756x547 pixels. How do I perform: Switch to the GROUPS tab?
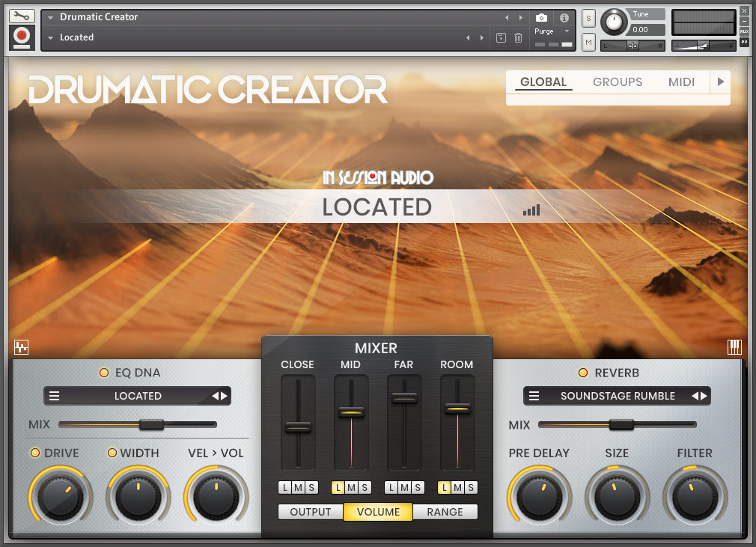pyautogui.click(x=618, y=82)
